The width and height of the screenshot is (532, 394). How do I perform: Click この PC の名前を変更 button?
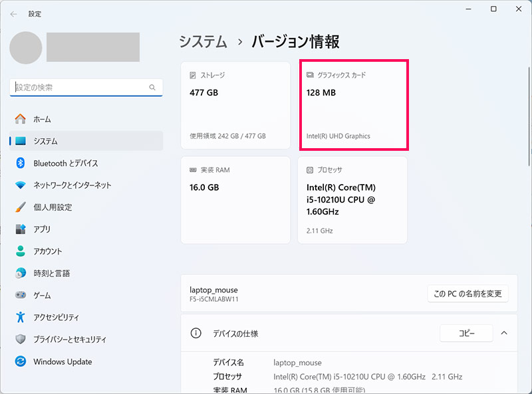(468, 294)
